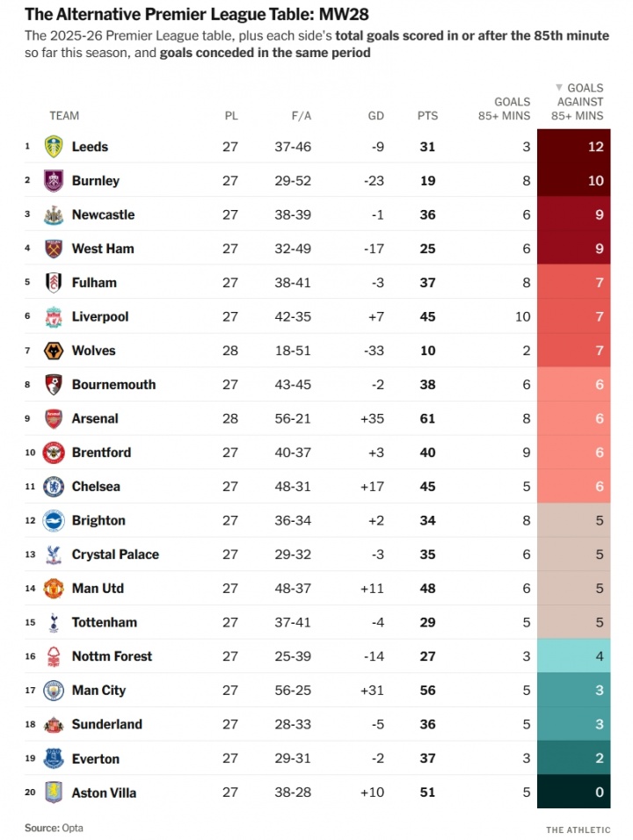Image resolution: width=633 pixels, height=840 pixels.
Task: Click the Crystal Palace team name
Action: pos(115,554)
